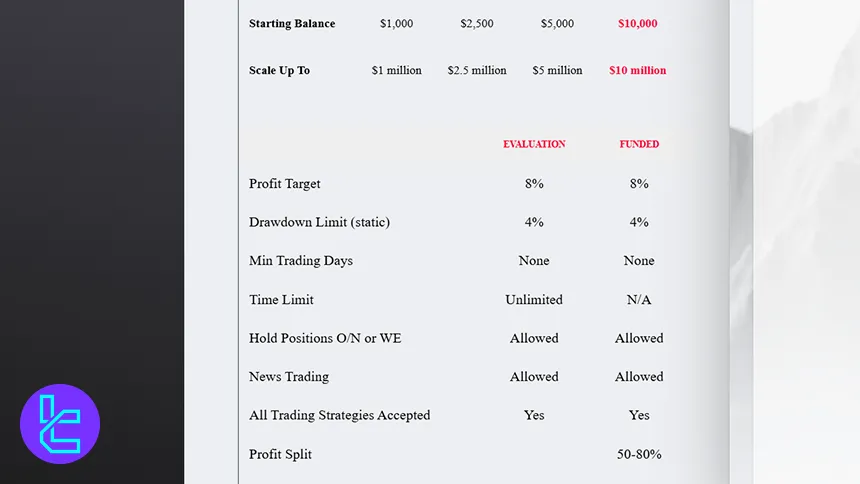The width and height of the screenshot is (860, 484).
Task: Click the $2.5 million scale-up value
Action: [x=476, y=71]
